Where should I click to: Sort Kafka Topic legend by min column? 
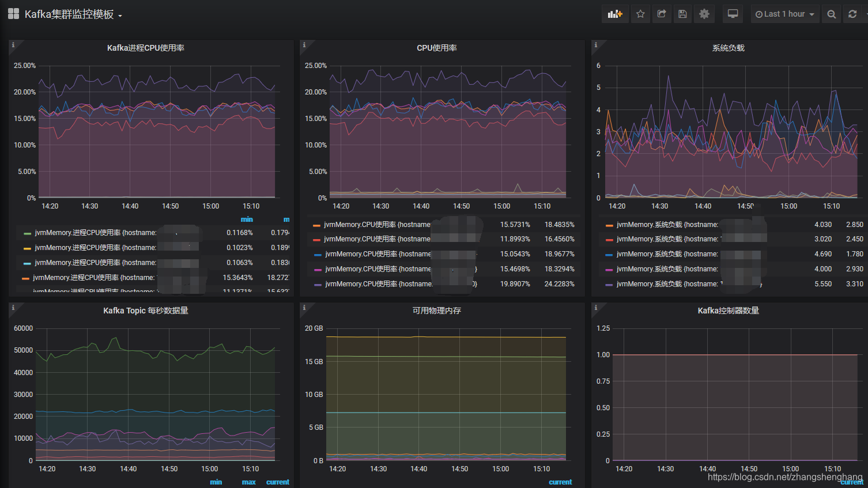pos(216,482)
